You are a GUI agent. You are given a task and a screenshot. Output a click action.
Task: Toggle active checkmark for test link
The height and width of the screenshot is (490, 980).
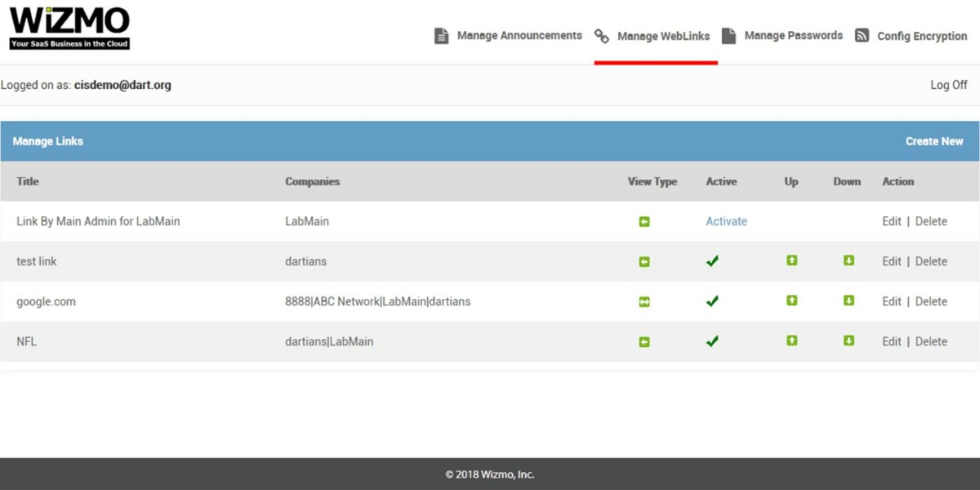(712, 261)
